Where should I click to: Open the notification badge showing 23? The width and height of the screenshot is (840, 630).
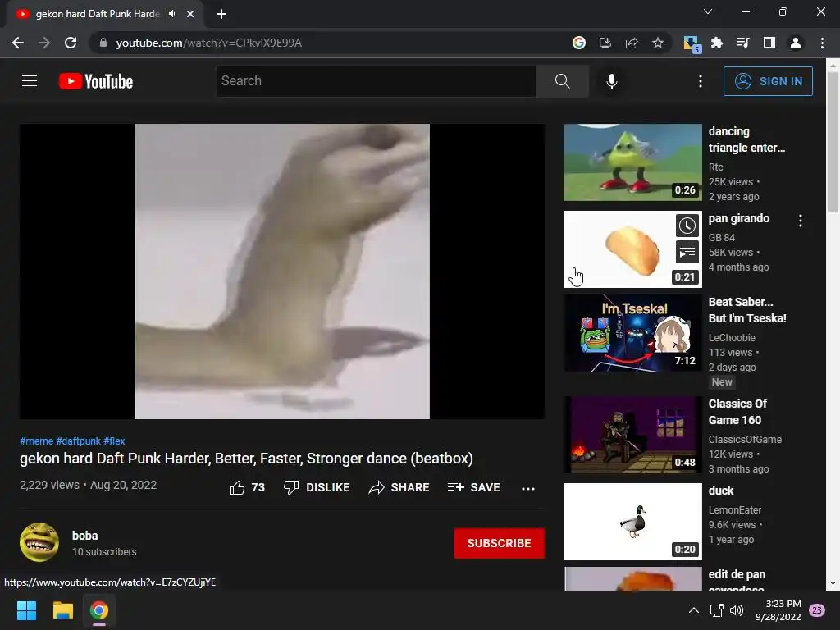817,610
